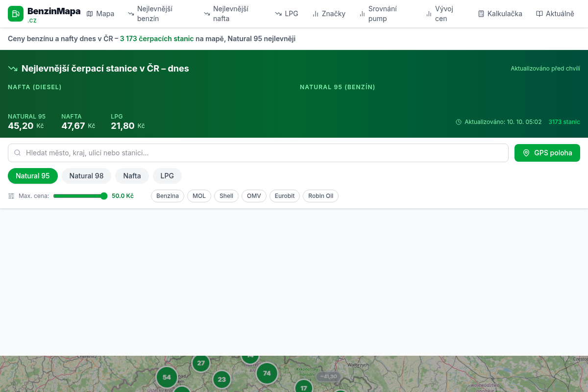Filter stations by Shell brand
Image resolution: width=588 pixels, height=392 pixels.
pyautogui.click(x=226, y=196)
